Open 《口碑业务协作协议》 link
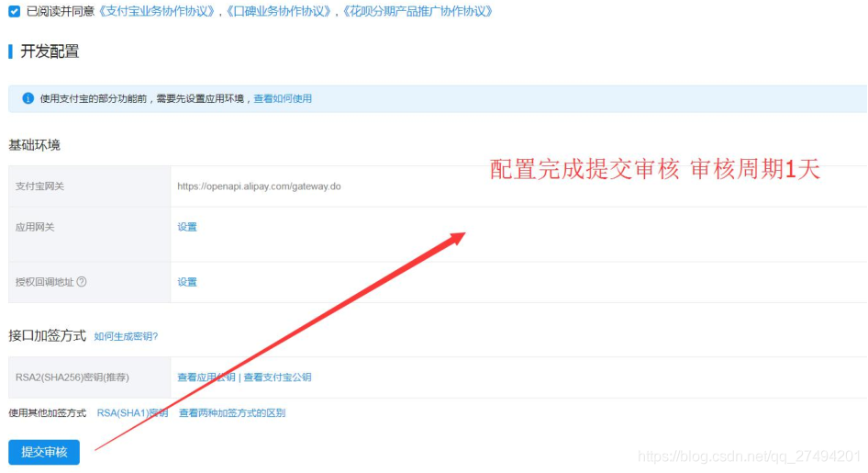868x473 pixels. click(x=278, y=11)
